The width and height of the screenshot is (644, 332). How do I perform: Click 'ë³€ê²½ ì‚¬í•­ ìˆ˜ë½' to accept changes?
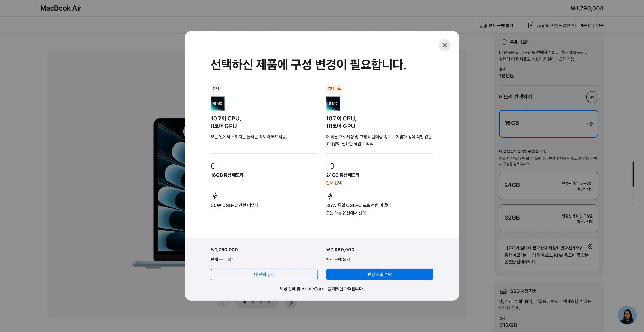(379, 274)
